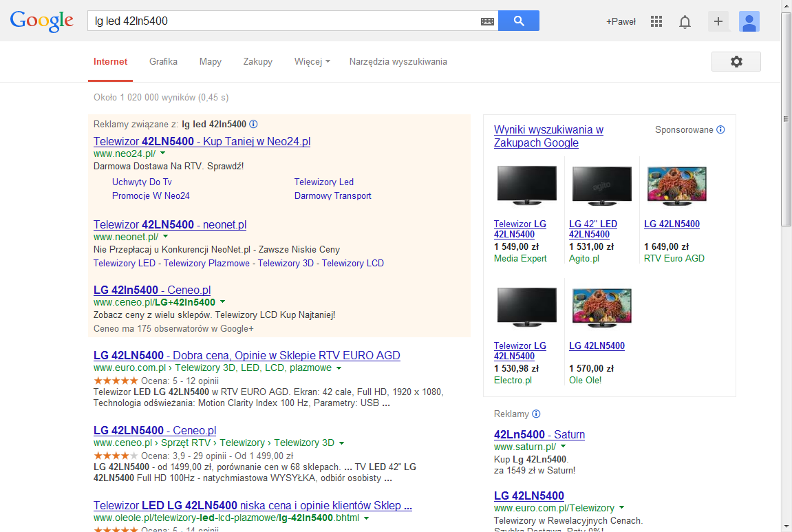Open LG 42" LED 42LN5400 Agito listing
Screen dimensions: 792x532
pyautogui.click(x=593, y=229)
